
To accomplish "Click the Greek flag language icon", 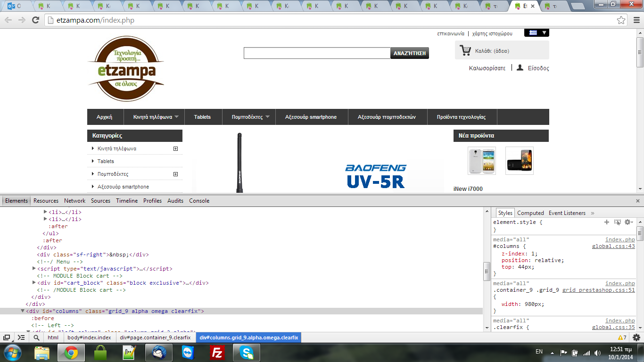I will [533, 33].
